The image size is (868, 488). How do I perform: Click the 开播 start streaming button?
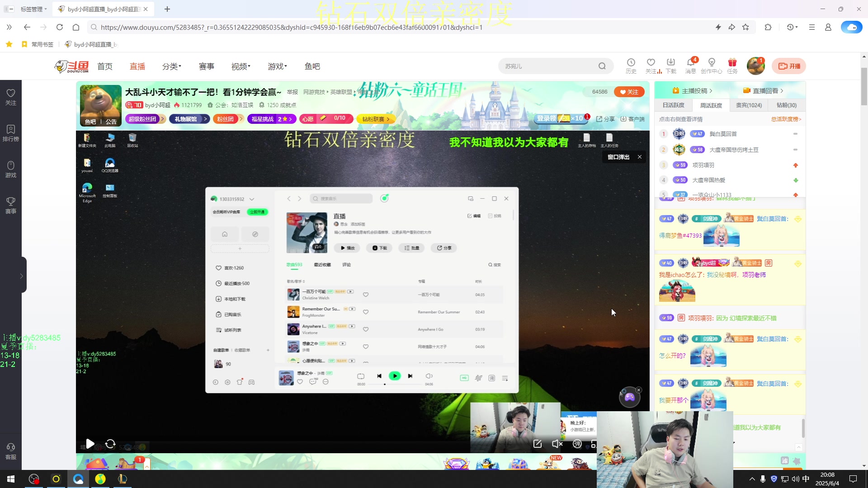[789, 66]
